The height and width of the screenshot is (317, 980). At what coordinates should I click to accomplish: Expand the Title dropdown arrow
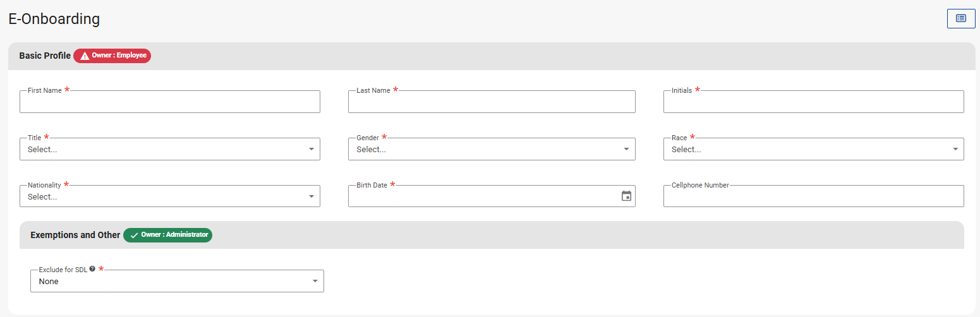(x=311, y=149)
